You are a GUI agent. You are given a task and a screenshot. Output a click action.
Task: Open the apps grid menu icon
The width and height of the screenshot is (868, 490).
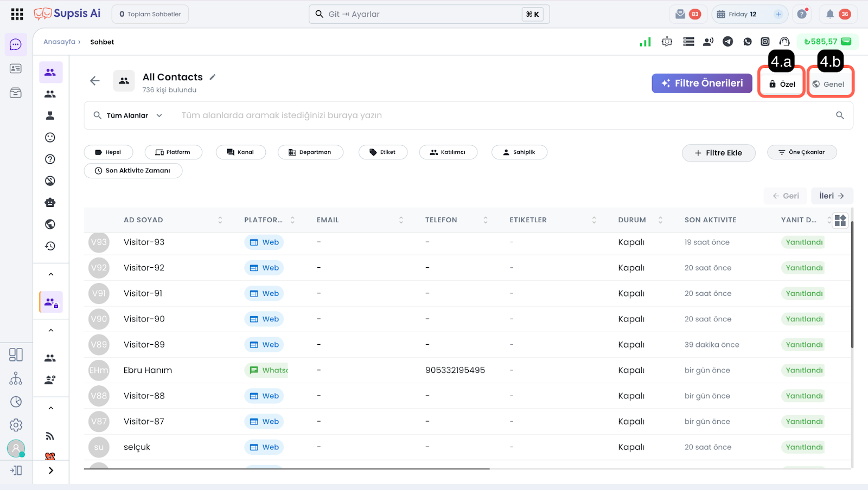point(17,14)
